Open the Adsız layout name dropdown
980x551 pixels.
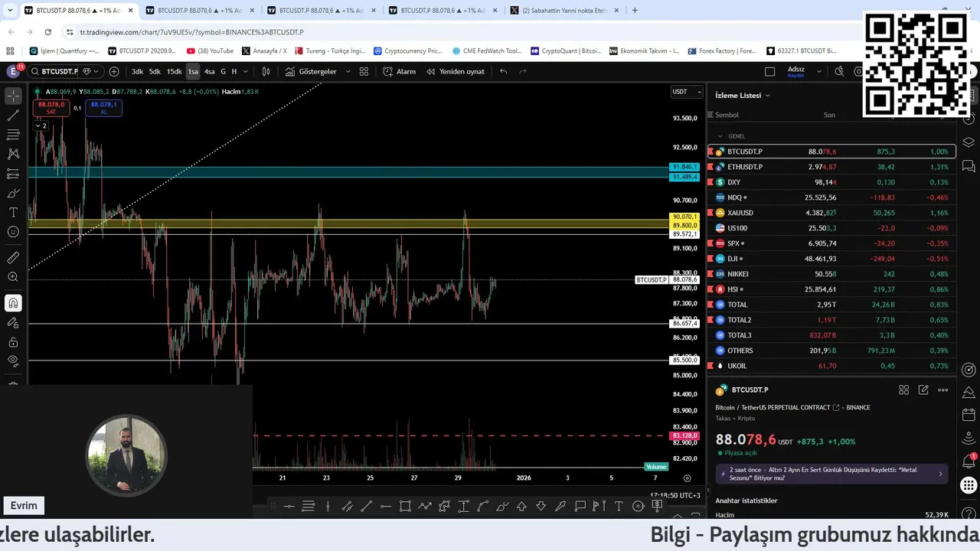[x=819, y=71]
